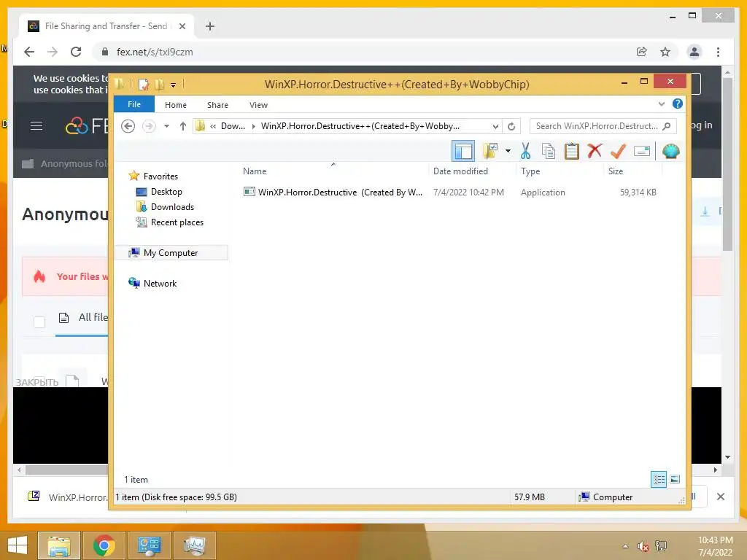The height and width of the screenshot is (560, 747).
Task: Select Downloads in the navigation pane
Action: click(172, 206)
